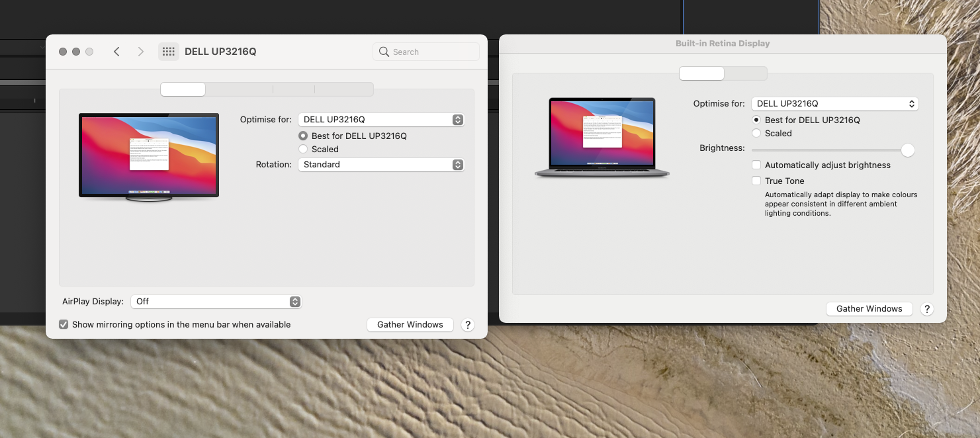Adjust the Brightness slider knob

(908, 150)
